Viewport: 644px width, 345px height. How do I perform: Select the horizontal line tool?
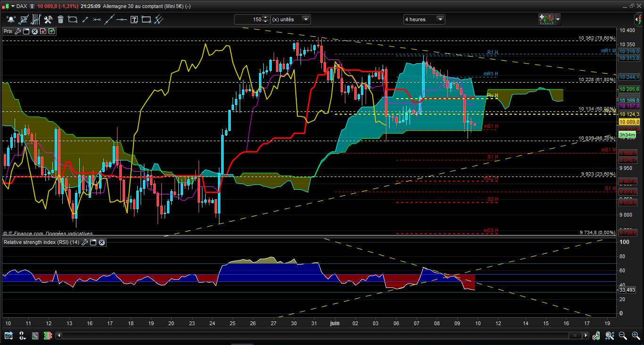coord(122,19)
